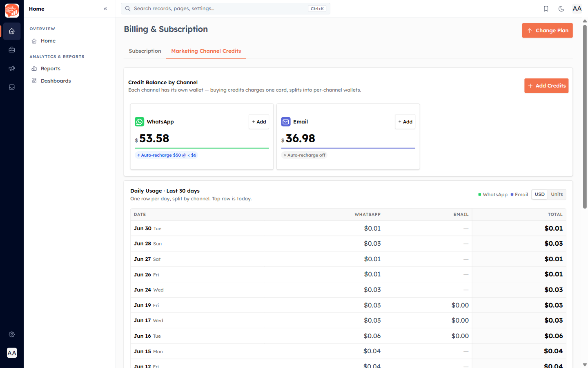The width and height of the screenshot is (588, 368).
Task: Open settings gear in left rail
Action: [x=12, y=334]
